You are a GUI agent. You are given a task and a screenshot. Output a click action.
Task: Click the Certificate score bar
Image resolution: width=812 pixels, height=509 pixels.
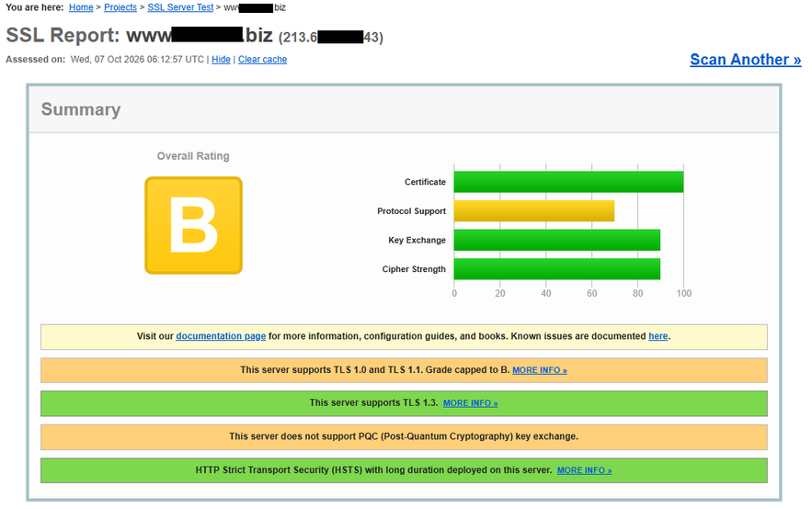click(568, 182)
